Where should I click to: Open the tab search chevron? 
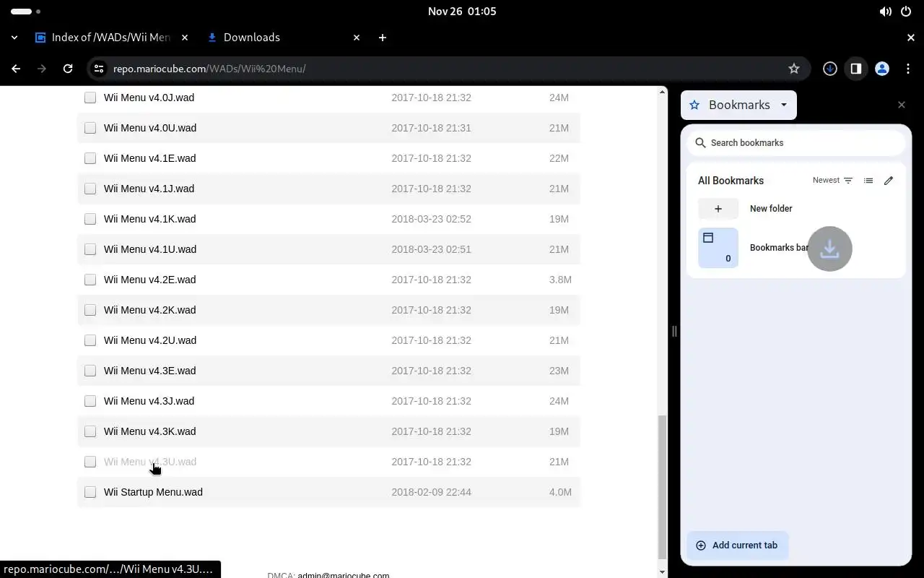pyautogui.click(x=14, y=38)
